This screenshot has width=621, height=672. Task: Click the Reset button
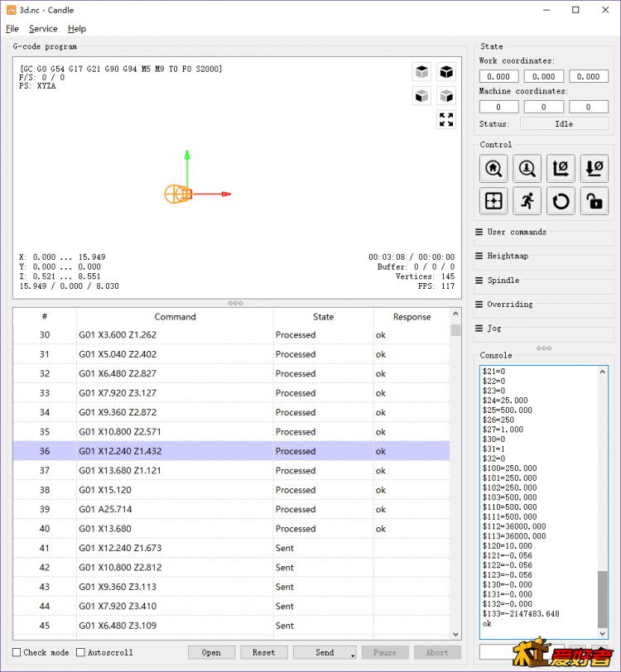click(x=264, y=652)
